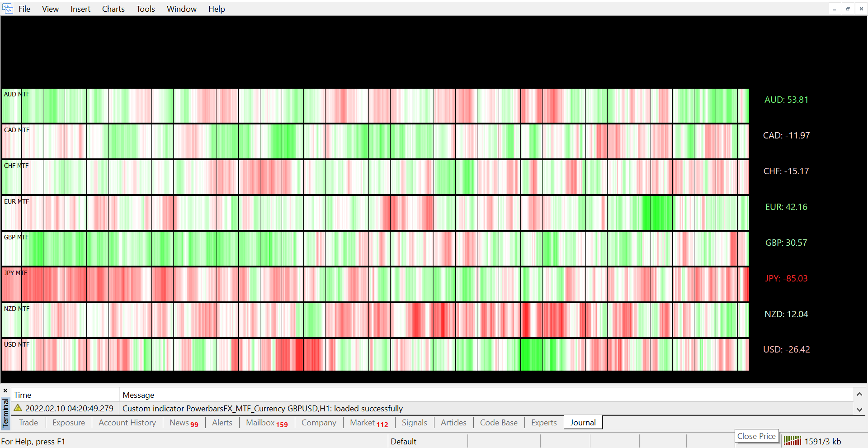Switch to the Experts tab
This screenshot has height=448, width=868.
pos(543,423)
